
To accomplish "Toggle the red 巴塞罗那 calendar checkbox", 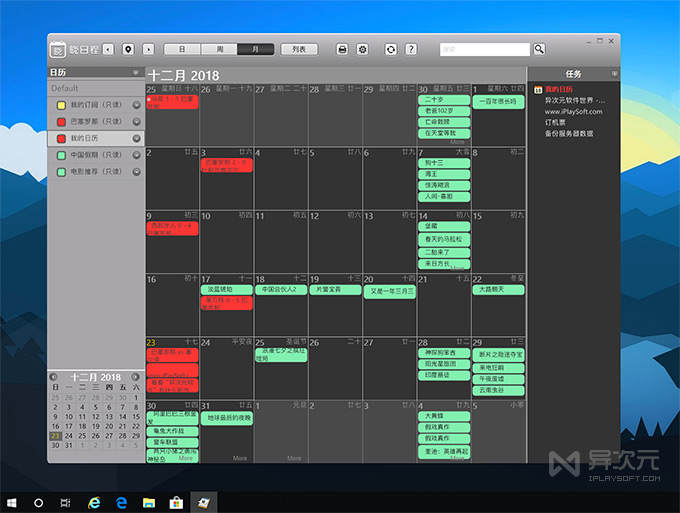I will pyautogui.click(x=62, y=122).
